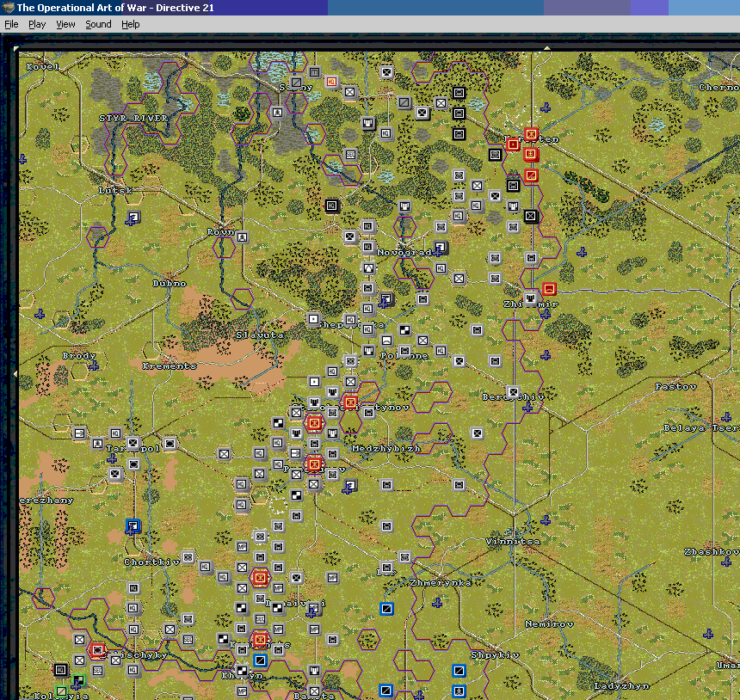Viewport: 740px width, 700px height.
Task: Select the air counter east of Shepetovka
Action: [x=386, y=298]
